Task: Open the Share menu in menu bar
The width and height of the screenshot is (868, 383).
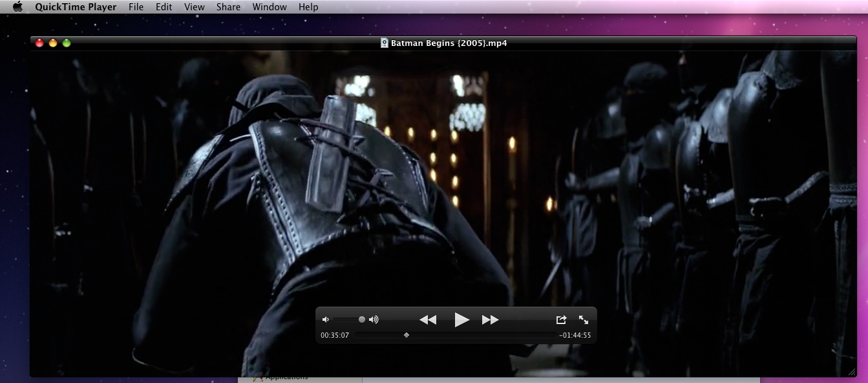Action: [228, 7]
